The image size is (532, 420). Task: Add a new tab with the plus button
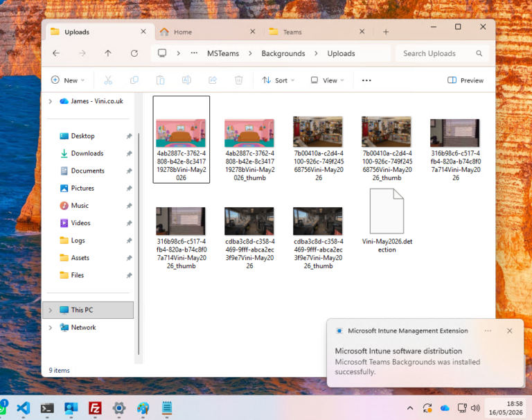pyautogui.click(x=386, y=32)
